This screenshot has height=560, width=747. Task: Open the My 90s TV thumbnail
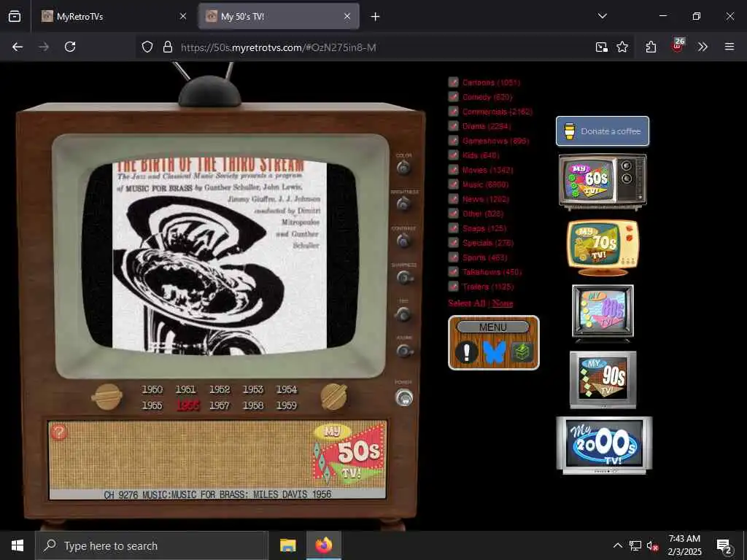pos(603,379)
